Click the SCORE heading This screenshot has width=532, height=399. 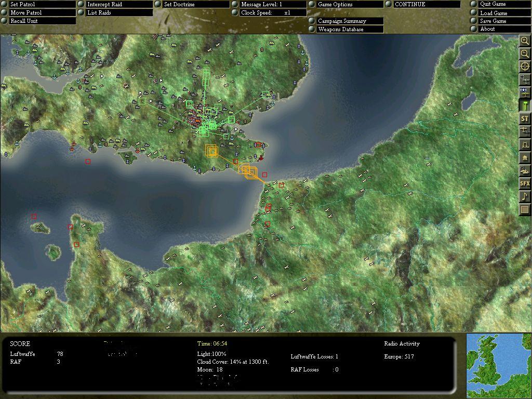[x=20, y=344]
